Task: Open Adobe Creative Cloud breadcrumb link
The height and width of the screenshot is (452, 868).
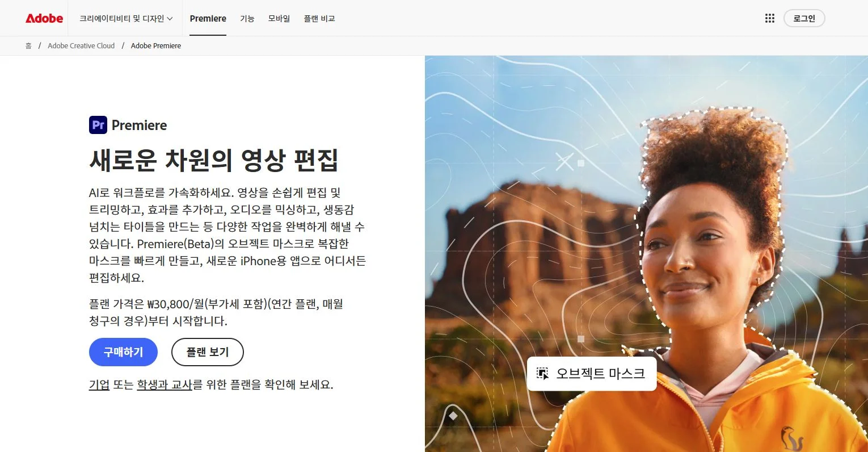Action: coord(81,45)
